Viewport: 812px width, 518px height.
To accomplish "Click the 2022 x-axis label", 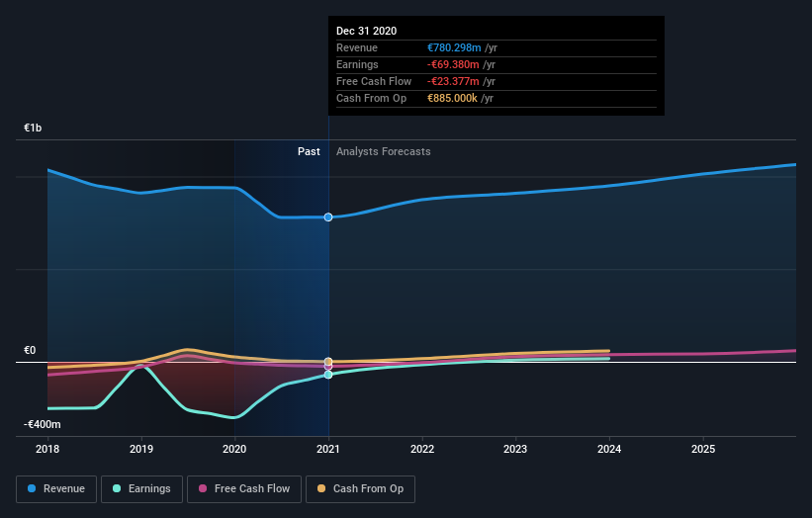I will click(422, 449).
